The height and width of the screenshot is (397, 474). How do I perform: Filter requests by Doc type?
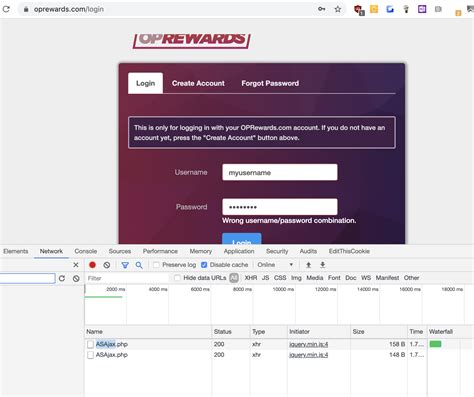pos(351,278)
